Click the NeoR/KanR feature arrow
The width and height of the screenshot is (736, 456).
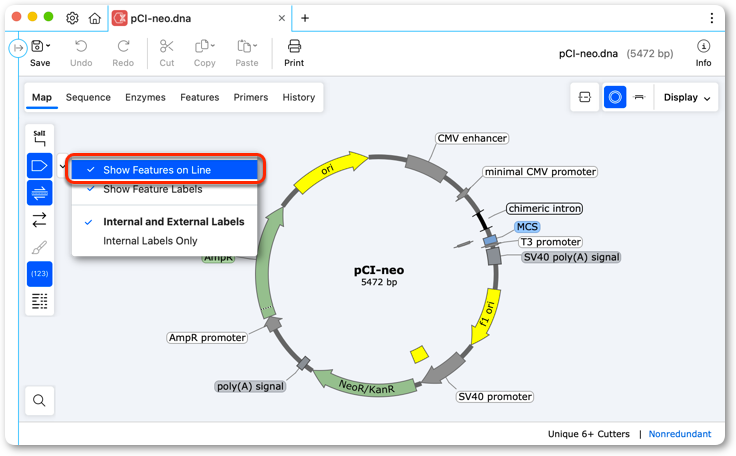(x=365, y=386)
